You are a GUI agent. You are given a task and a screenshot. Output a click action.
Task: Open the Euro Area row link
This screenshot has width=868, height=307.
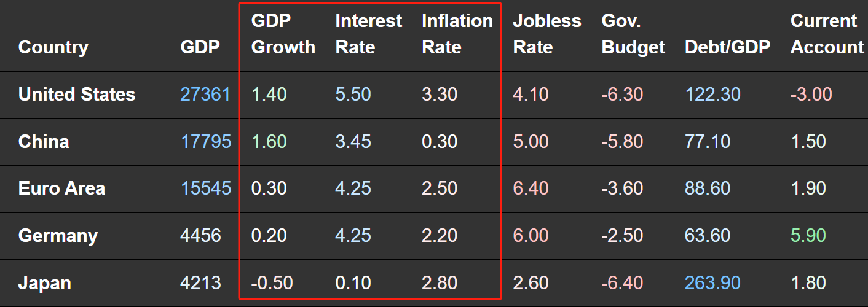click(x=61, y=188)
